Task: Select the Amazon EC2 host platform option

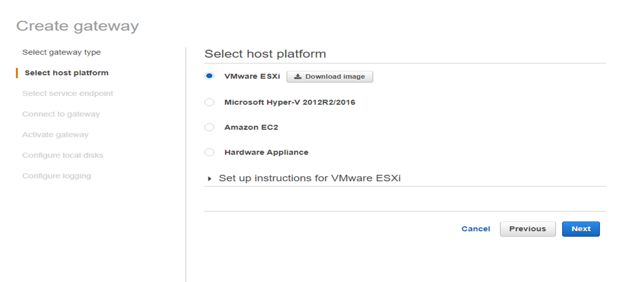Action: [x=209, y=127]
